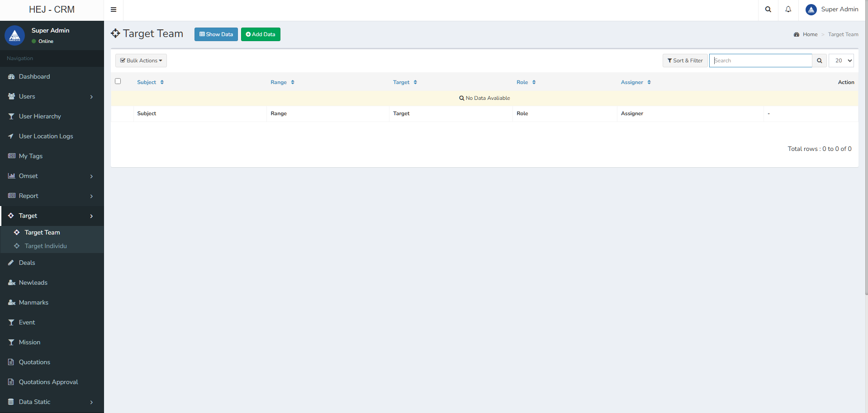
Task: Open Mission in the sidebar
Action: point(52,342)
